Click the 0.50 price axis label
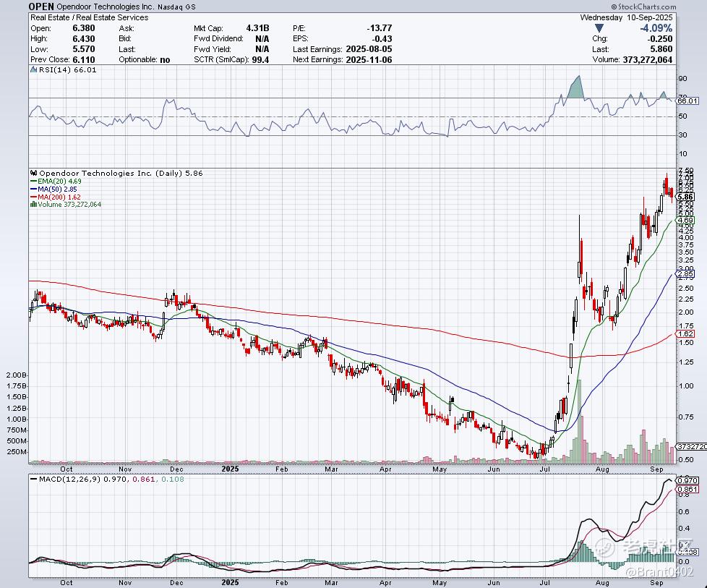The width and height of the screenshot is (707, 588). [685, 460]
